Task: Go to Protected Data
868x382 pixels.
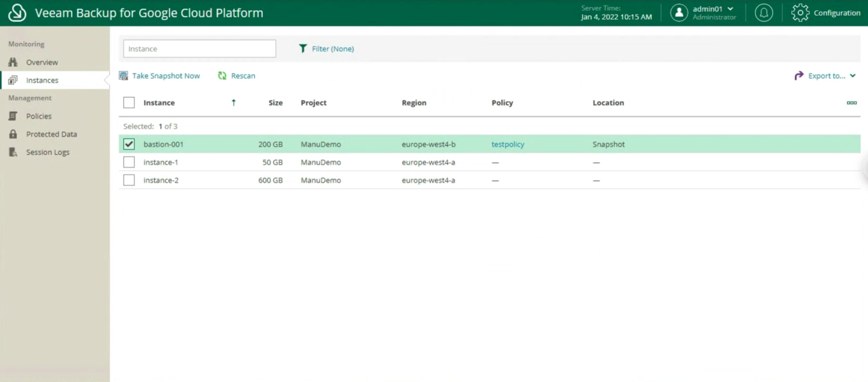Action: [x=51, y=134]
